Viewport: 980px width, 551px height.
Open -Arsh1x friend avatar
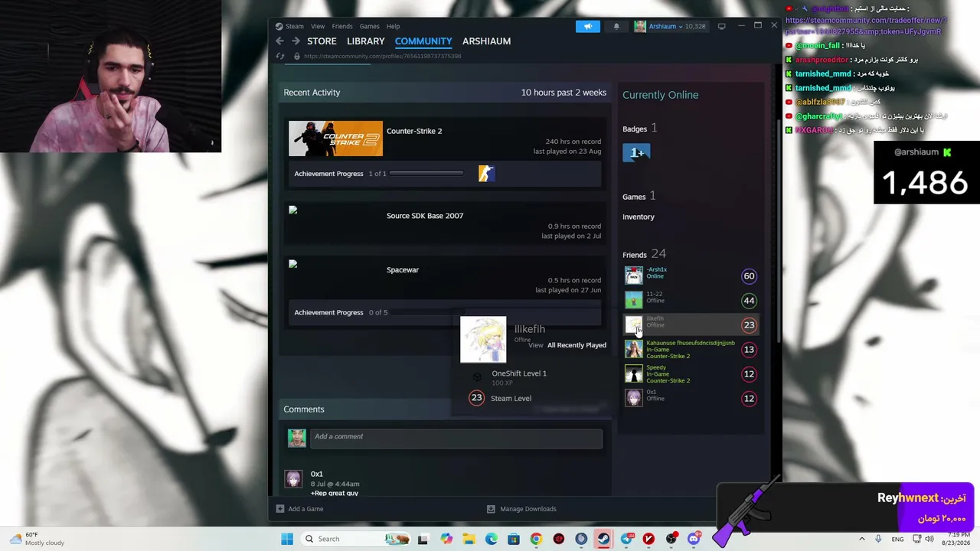634,275
